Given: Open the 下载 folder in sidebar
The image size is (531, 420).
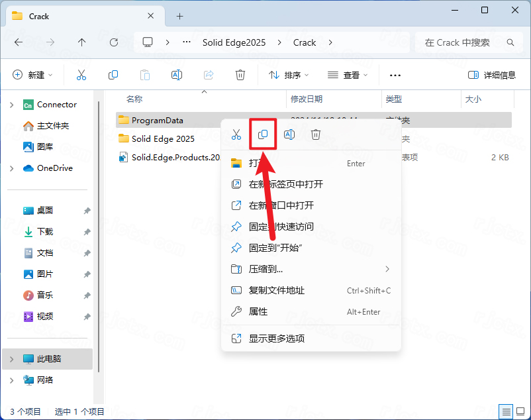Looking at the screenshot, I should (x=45, y=232).
